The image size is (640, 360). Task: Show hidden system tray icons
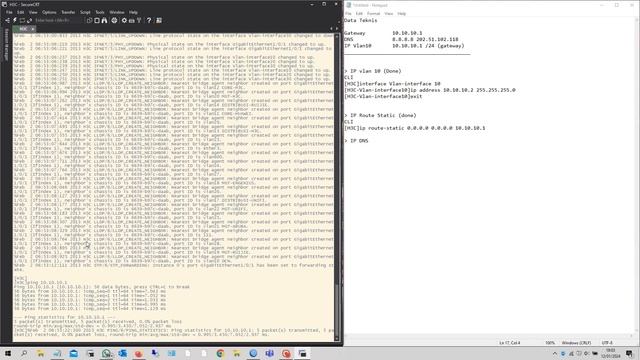[555, 353]
